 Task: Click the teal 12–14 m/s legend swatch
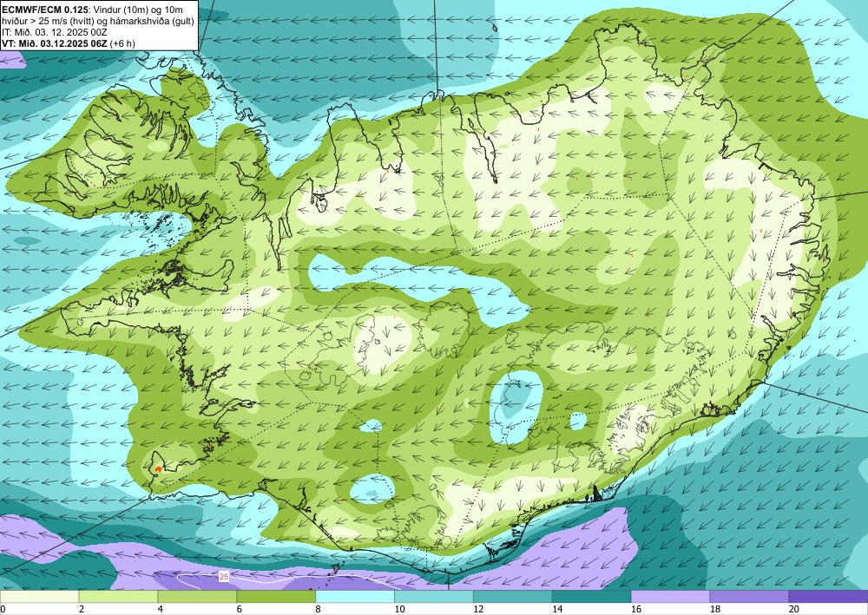513,597
